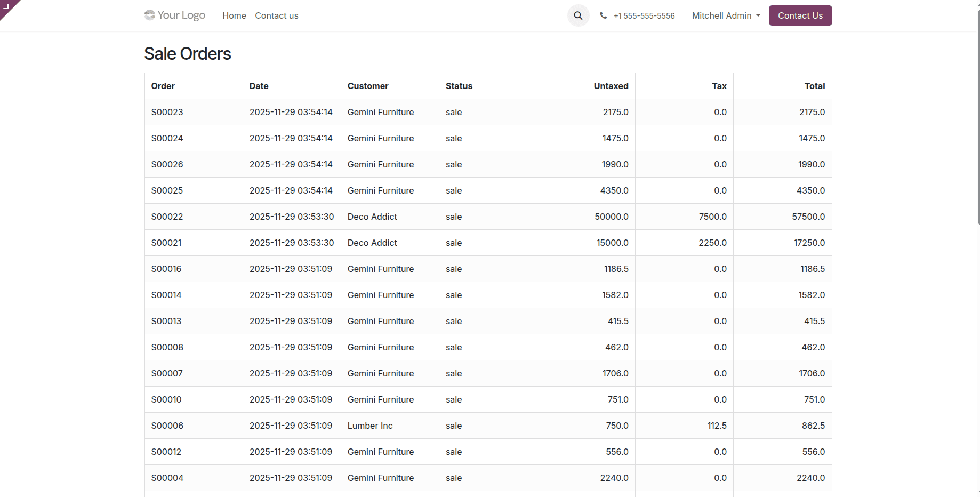Click the Sale Orders page heading

(187, 53)
